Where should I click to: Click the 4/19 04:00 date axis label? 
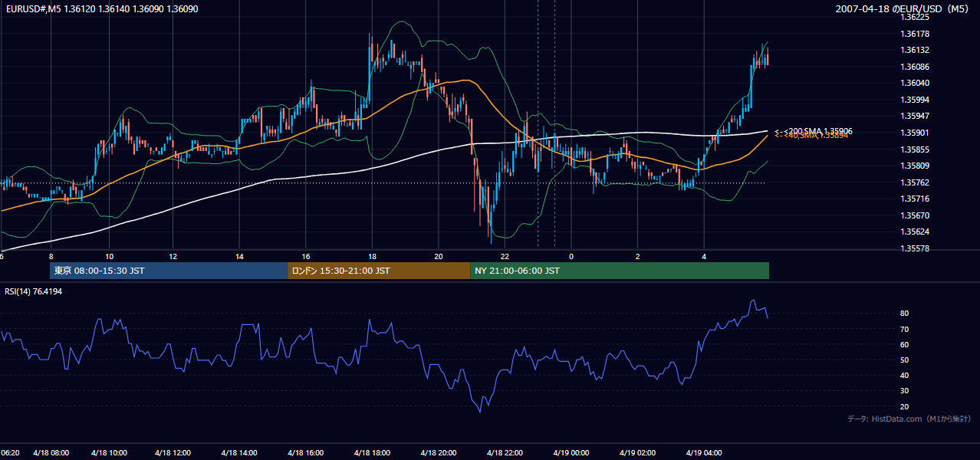pyautogui.click(x=702, y=453)
